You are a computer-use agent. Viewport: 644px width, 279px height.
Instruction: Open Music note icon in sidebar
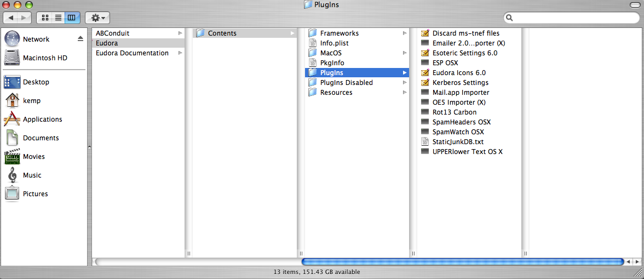(x=12, y=175)
